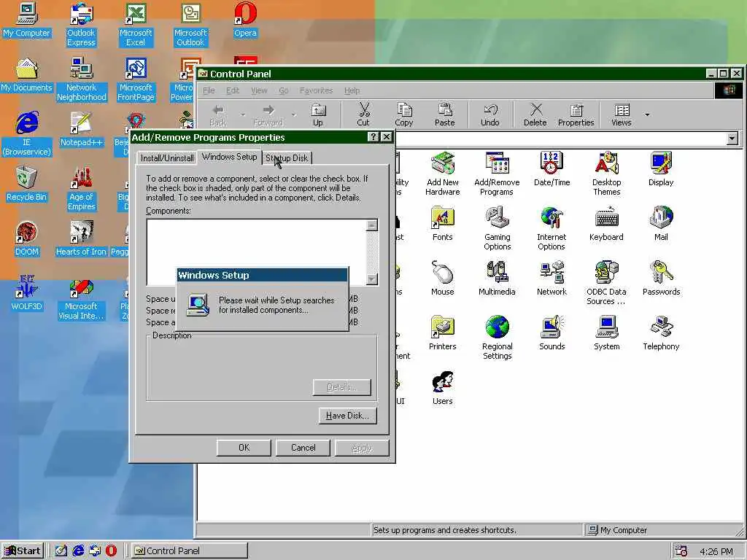The width and height of the screenshot is (747, 560).
Task: Select Notepad++ desktop shortcut
Action: pos(81,129)
